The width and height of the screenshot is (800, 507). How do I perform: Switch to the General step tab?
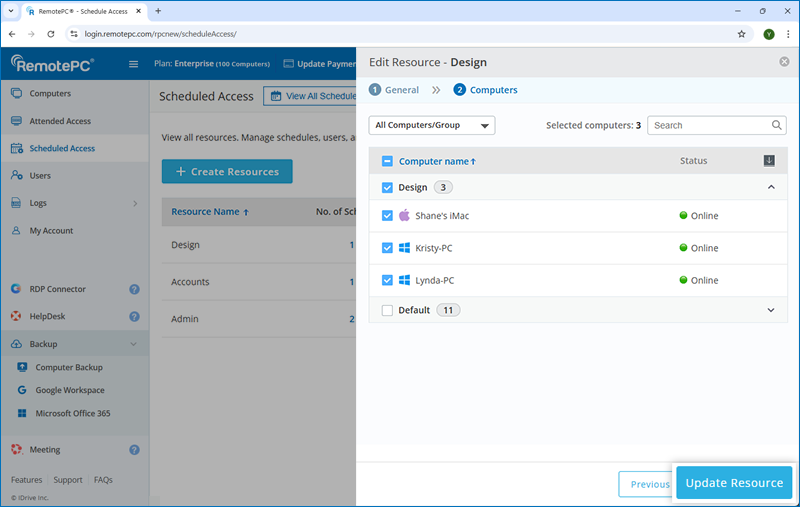point(394,90)
